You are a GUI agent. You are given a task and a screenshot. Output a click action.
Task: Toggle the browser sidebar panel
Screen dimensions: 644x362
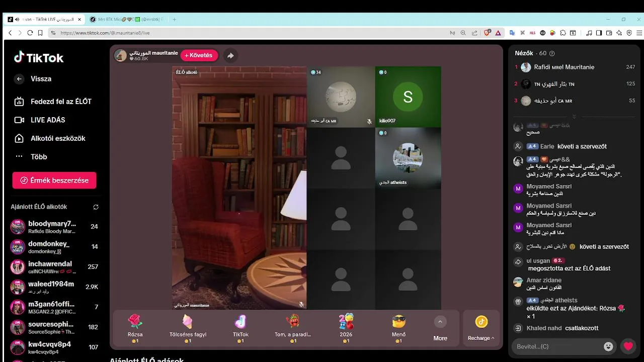point(599,33)
